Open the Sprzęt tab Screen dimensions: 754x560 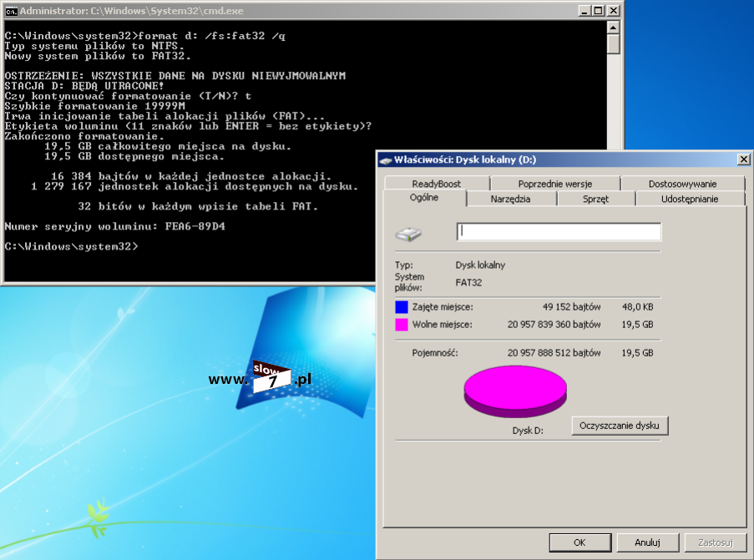pos(595,199)
